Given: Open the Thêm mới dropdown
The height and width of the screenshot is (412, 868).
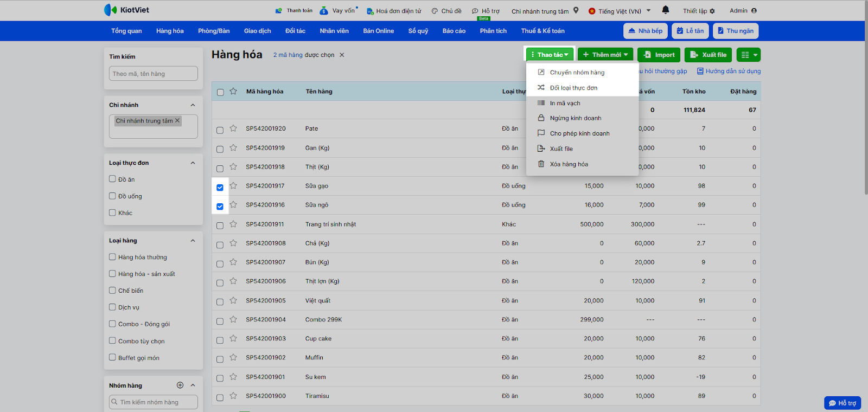Looking at the screenshot, I should (605, 55).
